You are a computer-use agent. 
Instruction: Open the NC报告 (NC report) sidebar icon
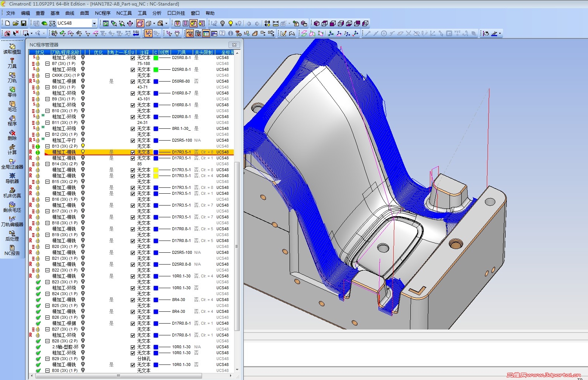(x=12, y=250)
